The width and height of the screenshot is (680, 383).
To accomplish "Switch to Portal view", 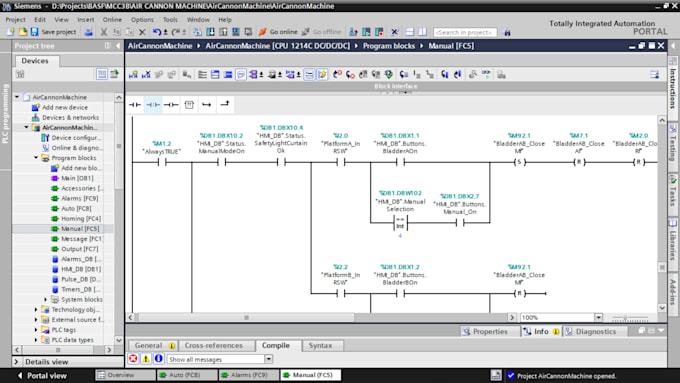I will tap(42, 376).
